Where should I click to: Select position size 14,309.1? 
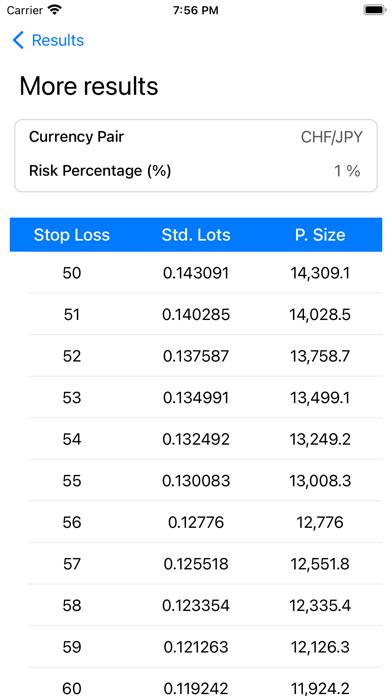click(x=320, y=273)
